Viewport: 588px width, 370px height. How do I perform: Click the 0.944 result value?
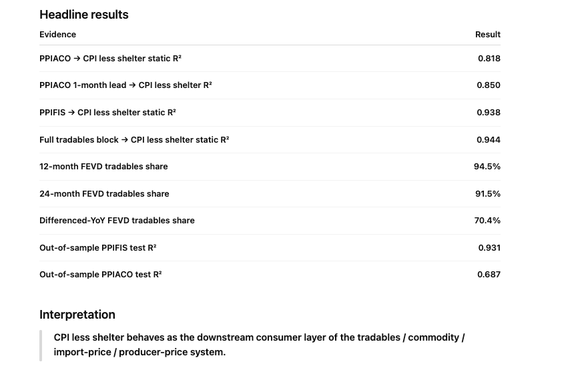[x=489, y=140]
